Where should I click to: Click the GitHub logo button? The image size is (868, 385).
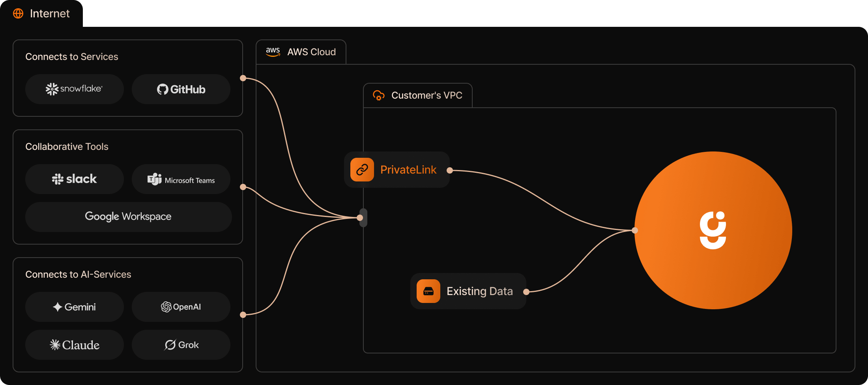[181, 89]
